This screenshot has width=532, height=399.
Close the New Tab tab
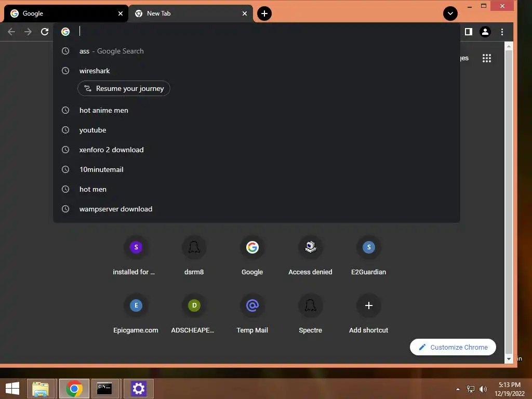coord(245,14)
